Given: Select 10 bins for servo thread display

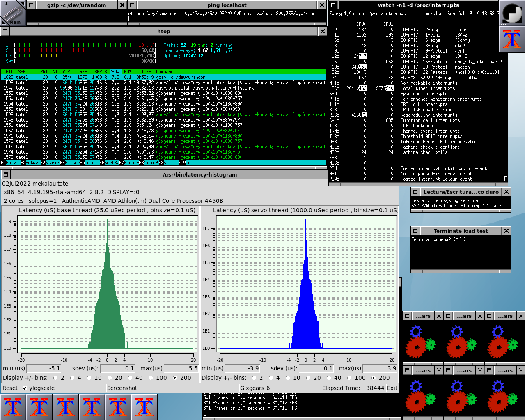Looking at the screenshot, I should click(288, 378).
